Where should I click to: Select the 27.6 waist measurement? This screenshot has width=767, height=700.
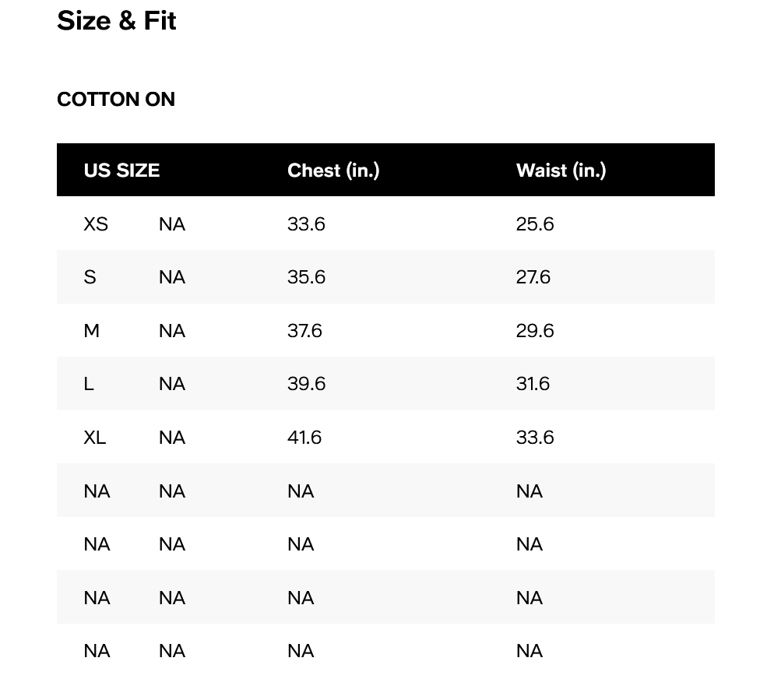coord(533,277)
